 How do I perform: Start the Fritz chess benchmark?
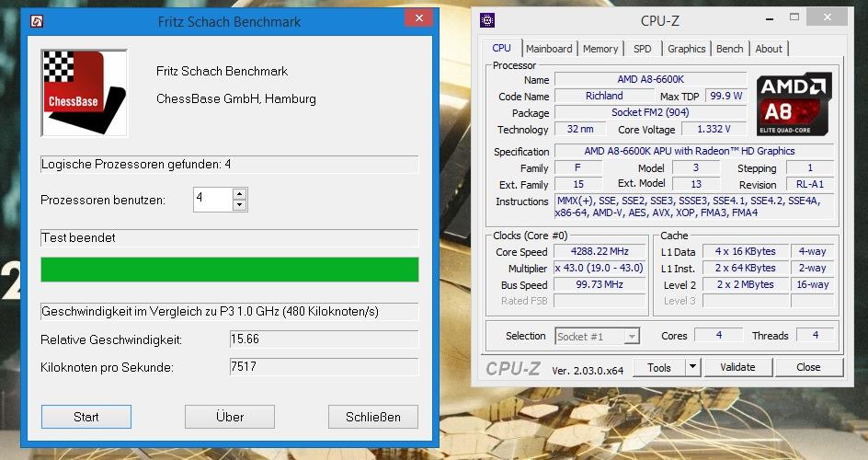[86, 417]
